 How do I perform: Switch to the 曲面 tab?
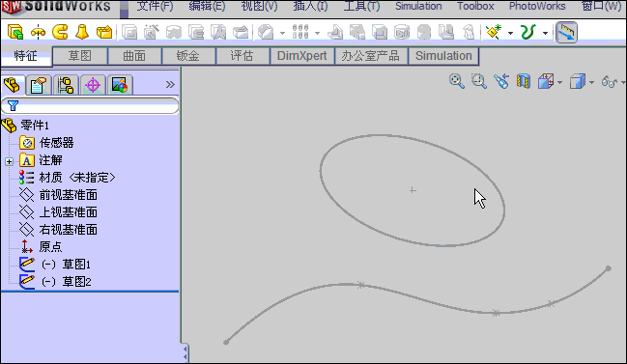(134, 56)
